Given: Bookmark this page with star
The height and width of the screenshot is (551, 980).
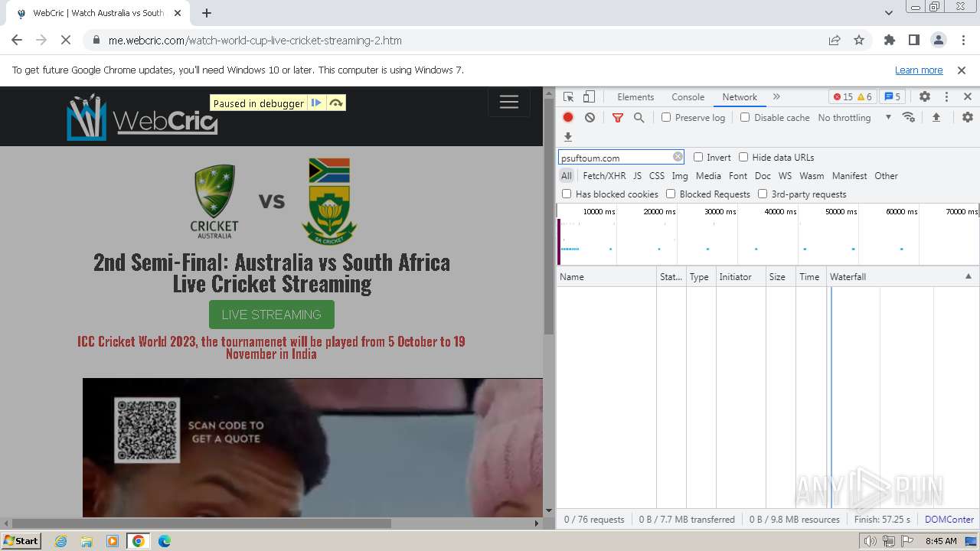Looking at the screenshot, I should point(859,41).
